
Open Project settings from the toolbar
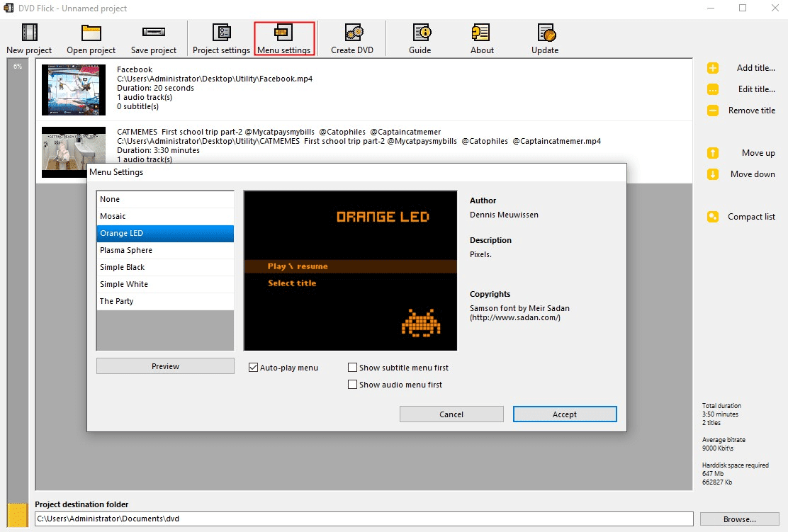(221, 33)
